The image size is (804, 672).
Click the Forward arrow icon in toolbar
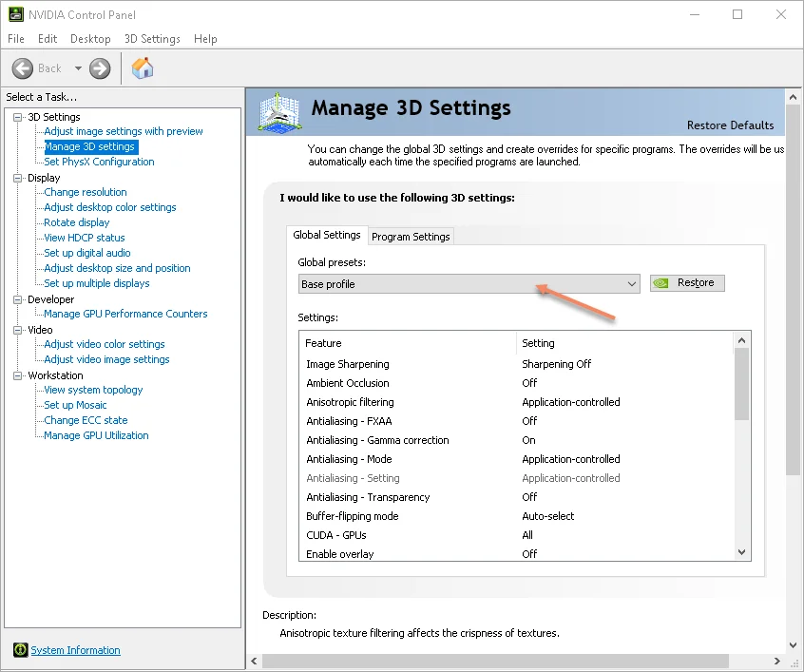(100, 68)
